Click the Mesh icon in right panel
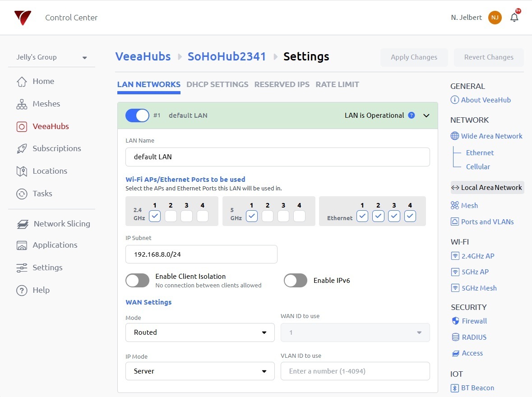Screen dimensions: 532x397 tap(455, 205)
